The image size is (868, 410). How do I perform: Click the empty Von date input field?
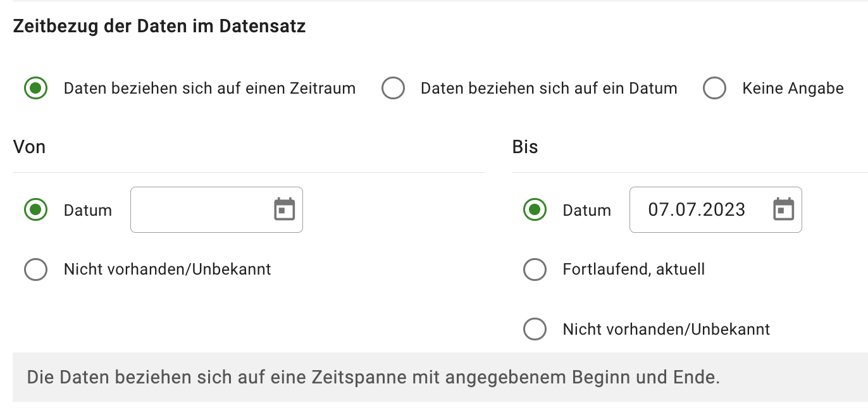point(202,209)
